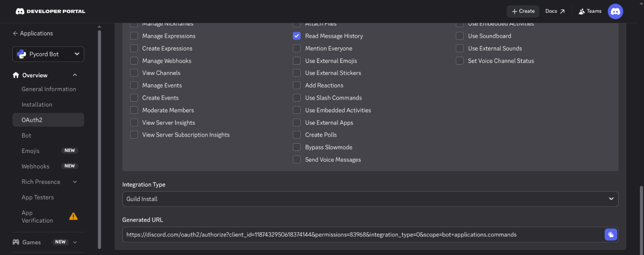The width and height of the screenshot is (644, 255).
Task: Enable the Manage Expressions checkbox
Action: (134, 36)
